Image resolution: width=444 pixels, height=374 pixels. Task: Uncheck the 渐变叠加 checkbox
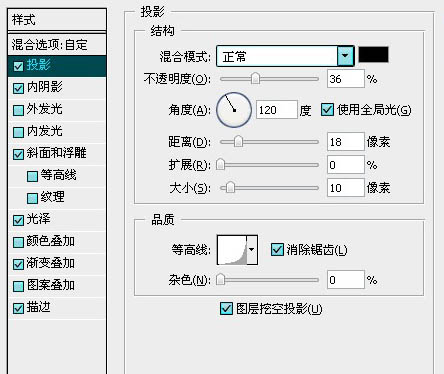pos(18,264)
